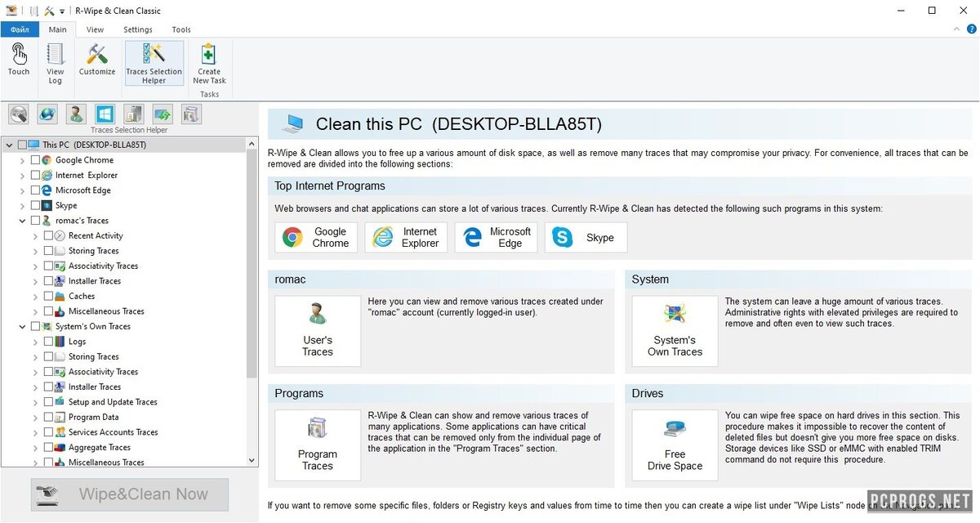Image resolution: width=980 pixels, height=523 pixels.
Task: Select Associativity Traces under romac's Traces
Action: pos(103,266)
